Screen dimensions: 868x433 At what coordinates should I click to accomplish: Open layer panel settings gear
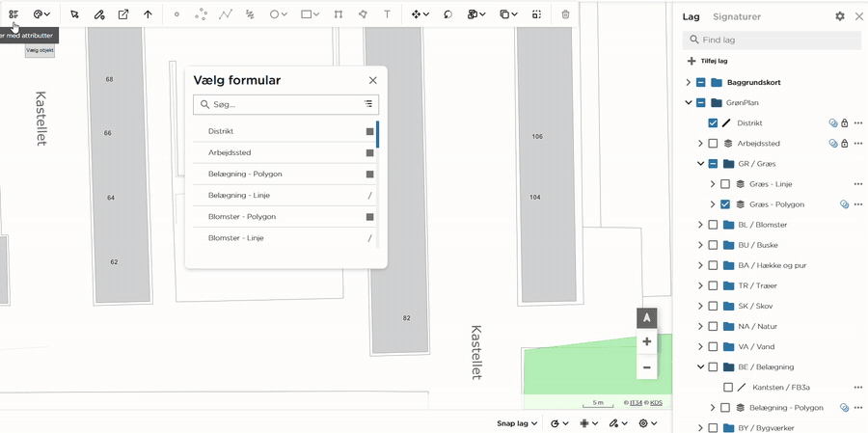[x=840, y=16]
